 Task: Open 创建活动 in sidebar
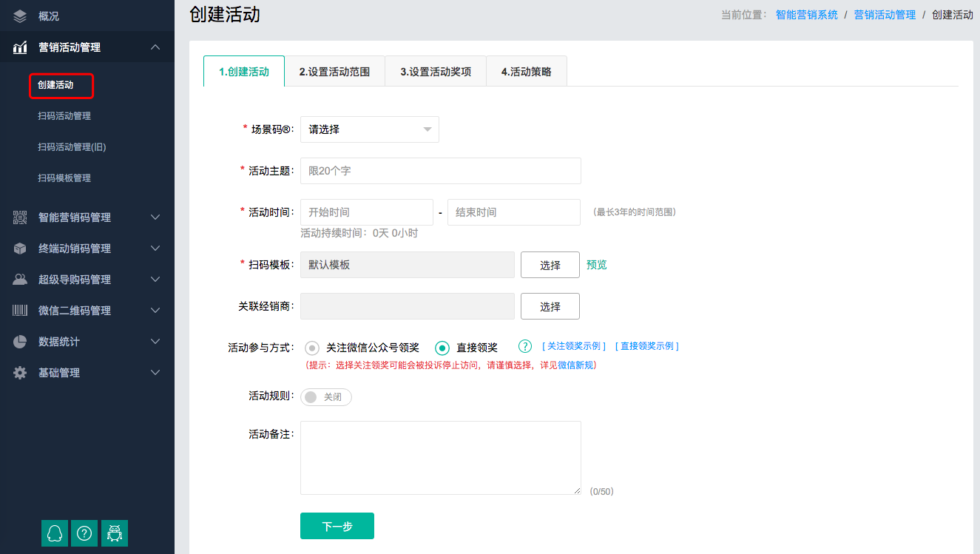coord(56,85)
